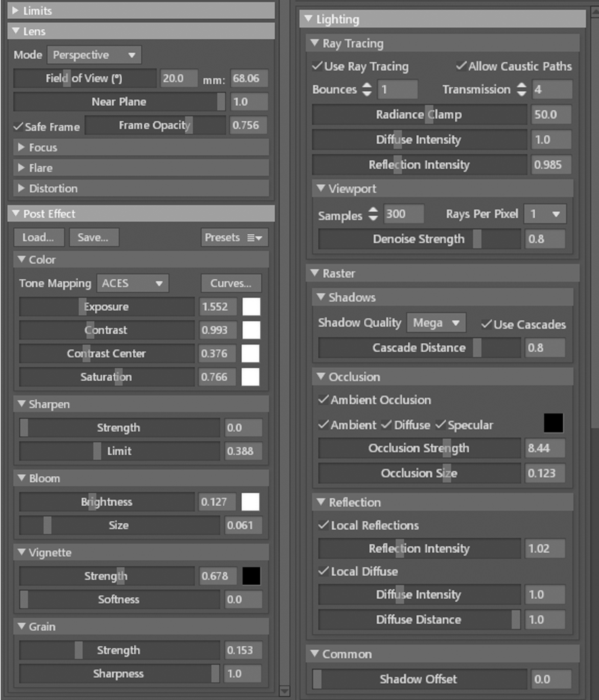The image size is (599, 700).
Task: Click the Viewport Samples stepper arrows
Action: click(x=373, y=214)
